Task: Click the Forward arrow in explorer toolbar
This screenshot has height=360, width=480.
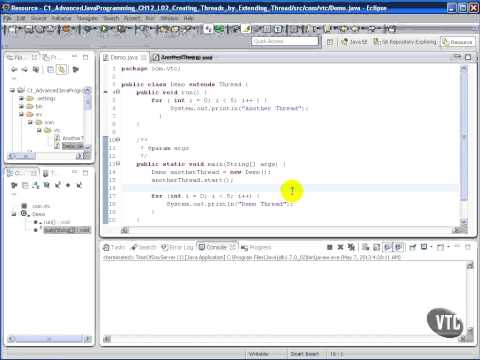Action: coord(25,69)
